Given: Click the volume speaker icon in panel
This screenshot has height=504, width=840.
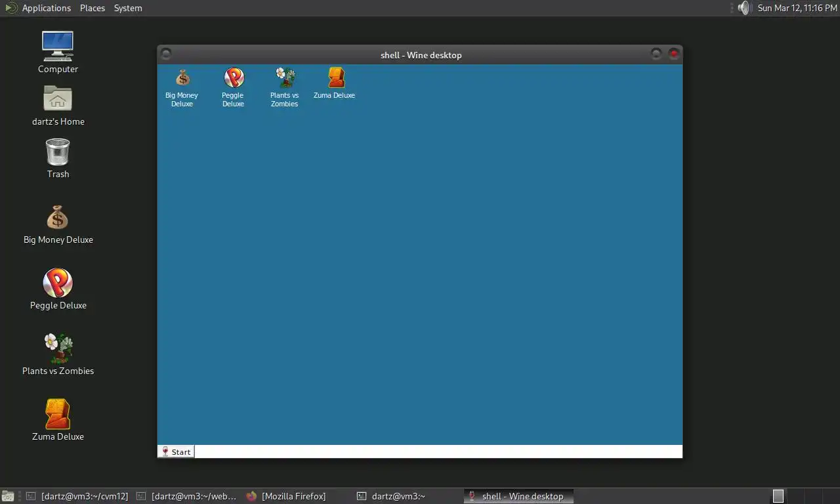Looking at the screenshot, I should click(x=744, y=8).
